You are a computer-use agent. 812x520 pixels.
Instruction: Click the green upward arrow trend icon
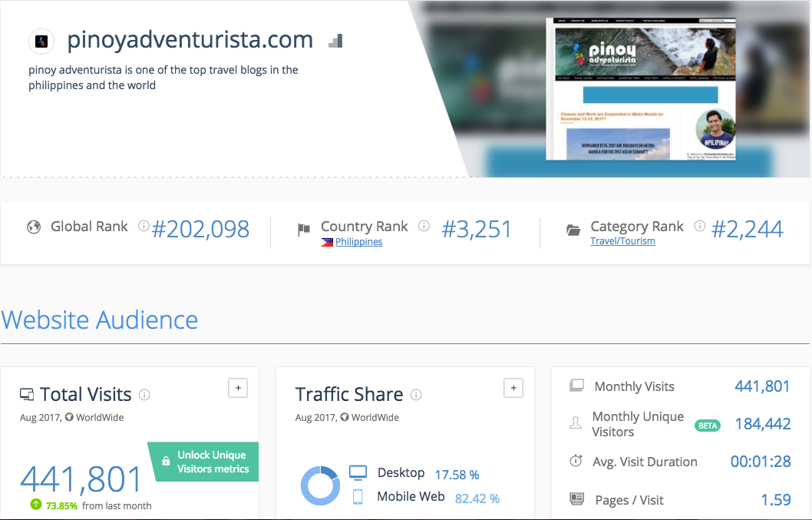click(36, 504)
